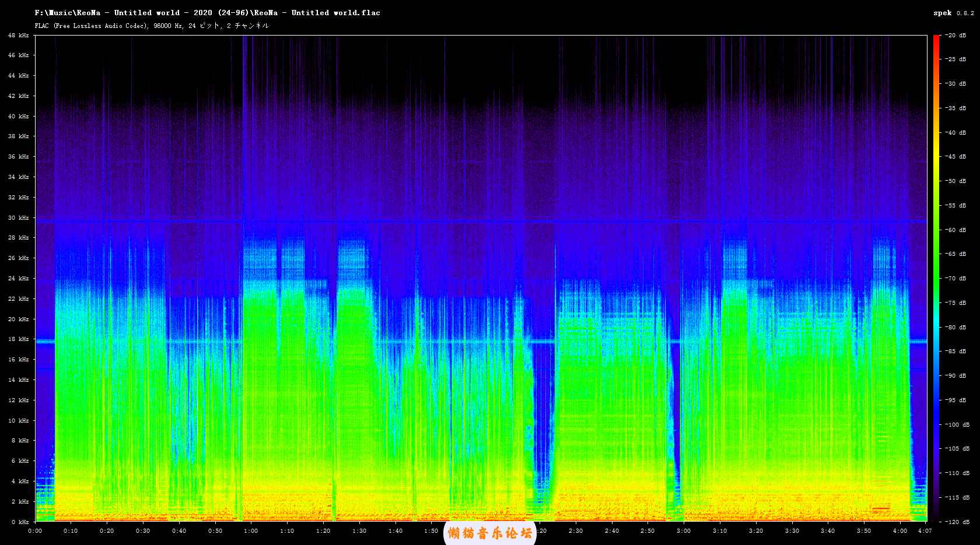Viewport: 980px width, 545px height.
Task: Select the 28 kHz axis label
Action: (18, 238)
